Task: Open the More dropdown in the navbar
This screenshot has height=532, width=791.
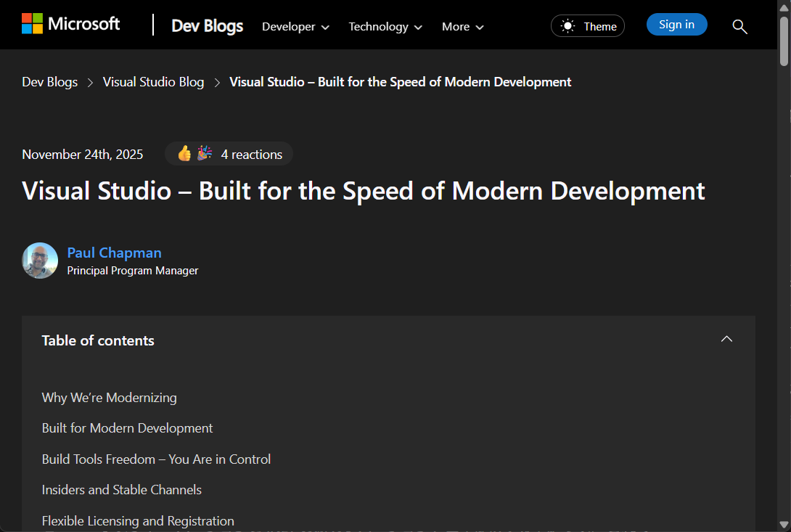Action: pos(462,27)
